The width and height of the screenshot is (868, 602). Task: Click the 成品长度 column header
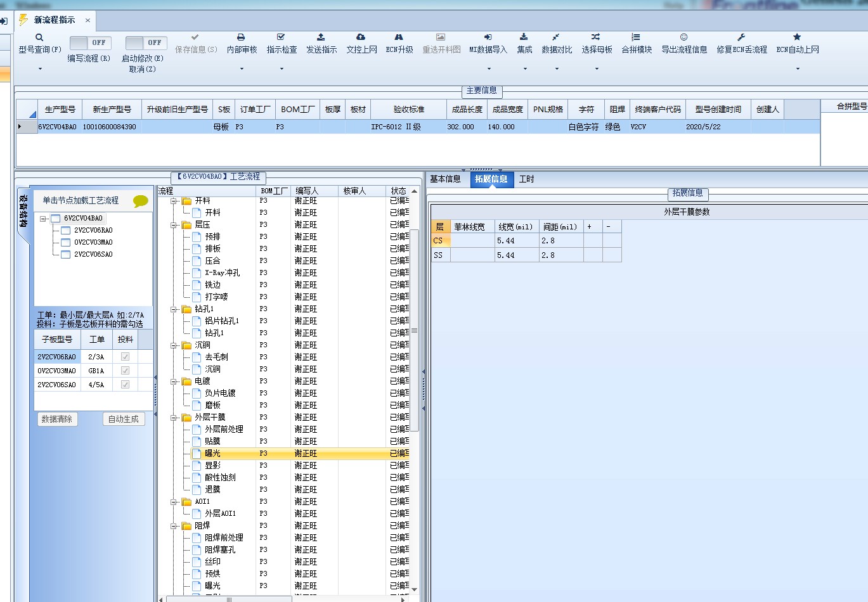coord(467,110)
